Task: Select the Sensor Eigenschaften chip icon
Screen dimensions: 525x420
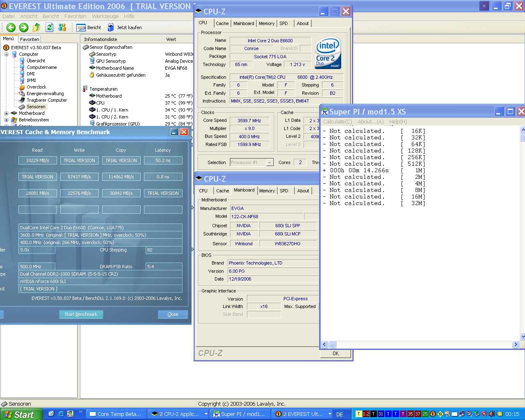Action: coord(86,47)
